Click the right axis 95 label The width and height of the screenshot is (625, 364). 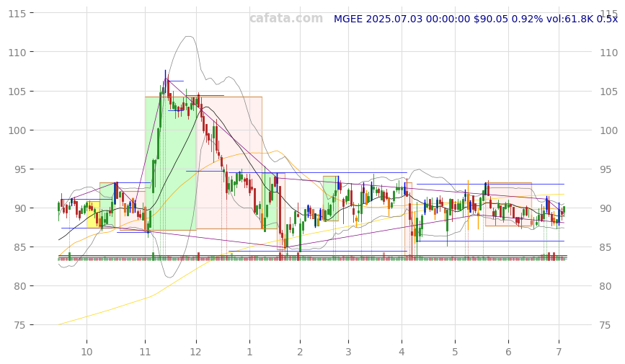[606, 169]
